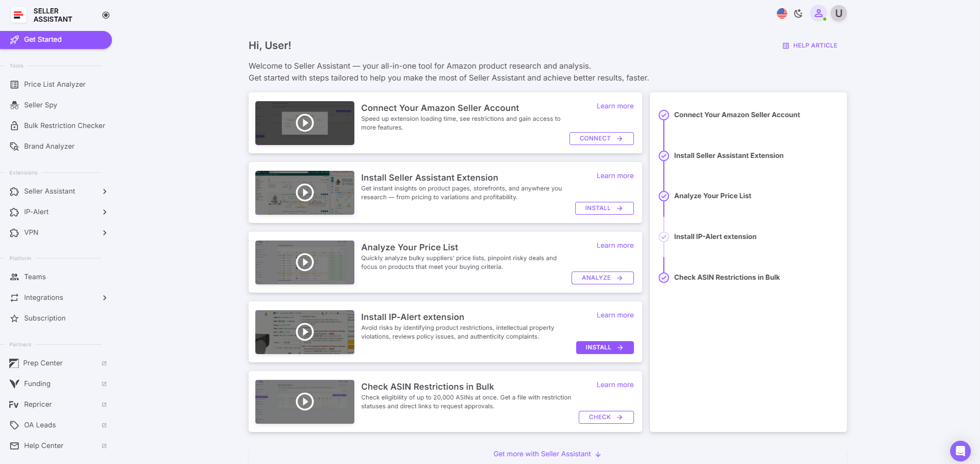Screen dimensions: 980x464
Task: Select Connect Your Amazon Seller Account step checkmark
Action: click(x=664, y=115)
